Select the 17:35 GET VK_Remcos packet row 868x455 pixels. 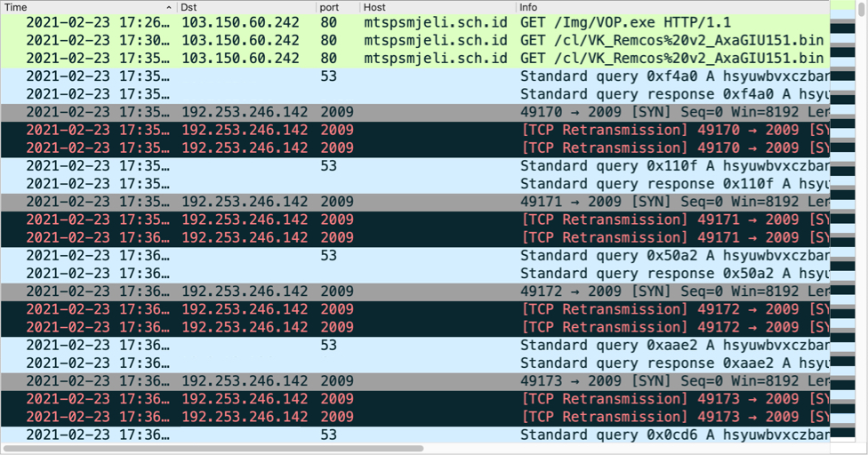415,58
